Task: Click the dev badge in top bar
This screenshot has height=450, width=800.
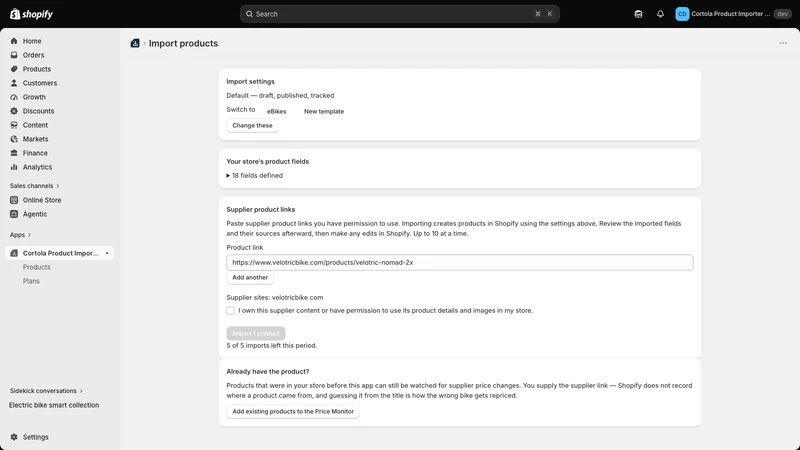Action: 783,14
